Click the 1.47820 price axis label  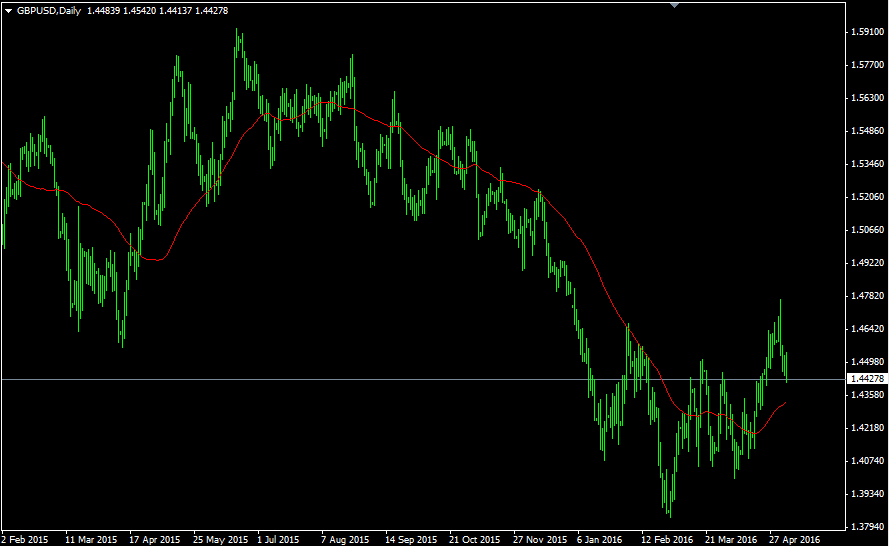[x=867, y=295]
